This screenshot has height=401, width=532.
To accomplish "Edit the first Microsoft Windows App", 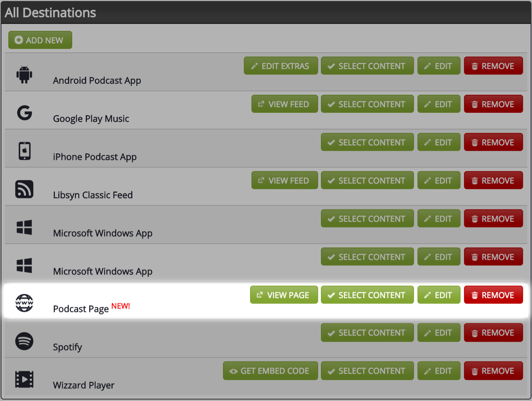I will [x=439, y=218].
